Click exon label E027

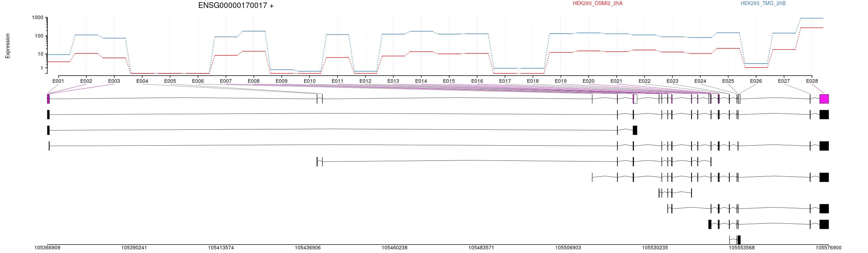[784, 81]
